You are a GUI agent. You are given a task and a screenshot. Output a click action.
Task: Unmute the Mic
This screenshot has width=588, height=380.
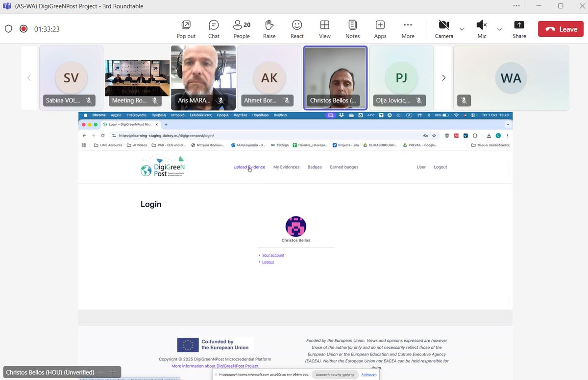coord(482,29)
